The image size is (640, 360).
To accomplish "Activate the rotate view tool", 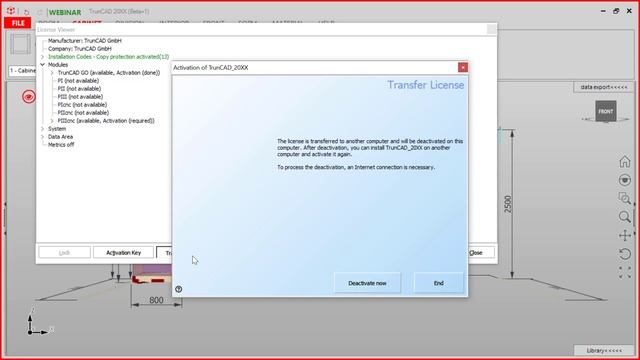I will pyautogui.click(x=624, y=254).
